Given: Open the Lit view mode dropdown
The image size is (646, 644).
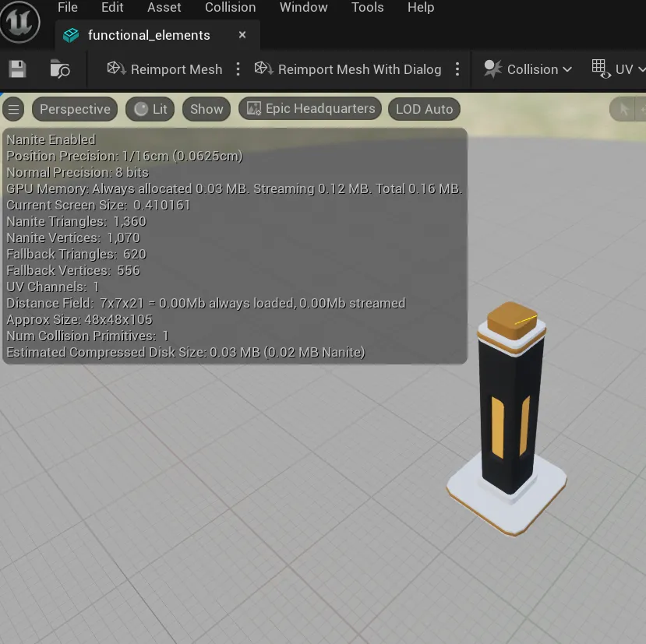Looking at the screenshot, I should (x=150, y=109).
